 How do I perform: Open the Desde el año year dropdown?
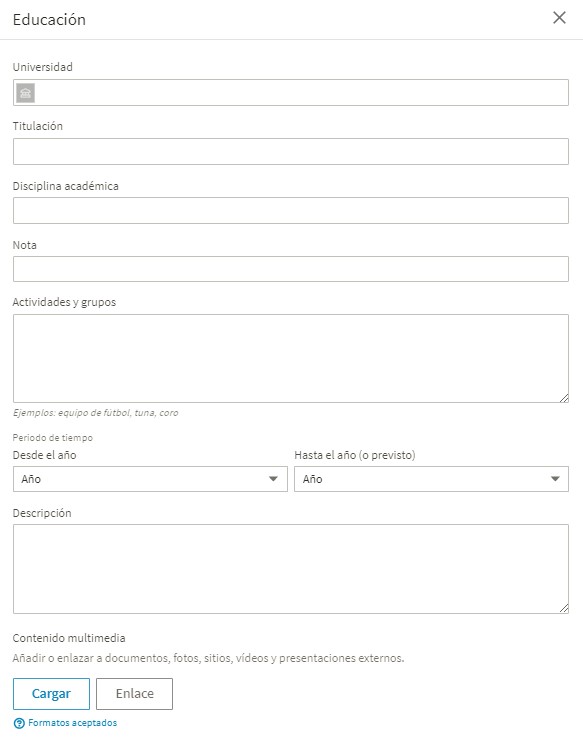pos(150,479)
